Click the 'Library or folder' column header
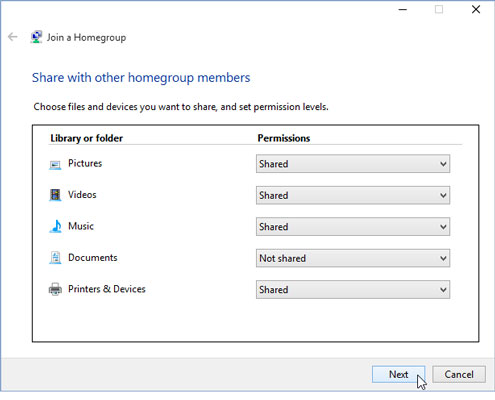This screenshot has width=495, height=400. [87, 138]
